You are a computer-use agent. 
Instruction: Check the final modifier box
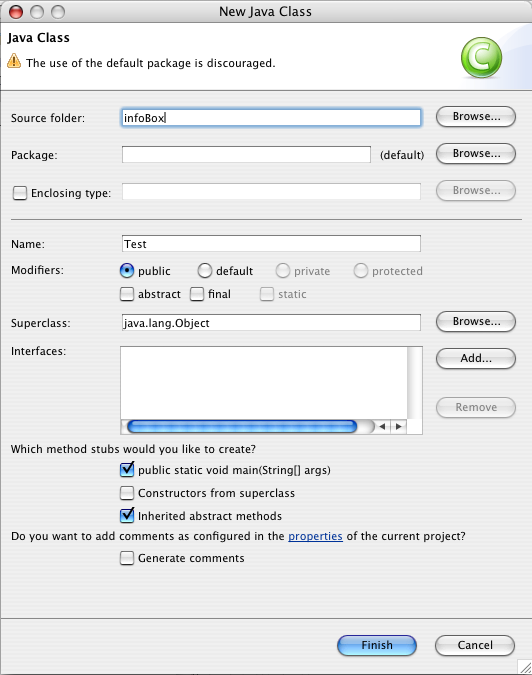coord(197,294)
